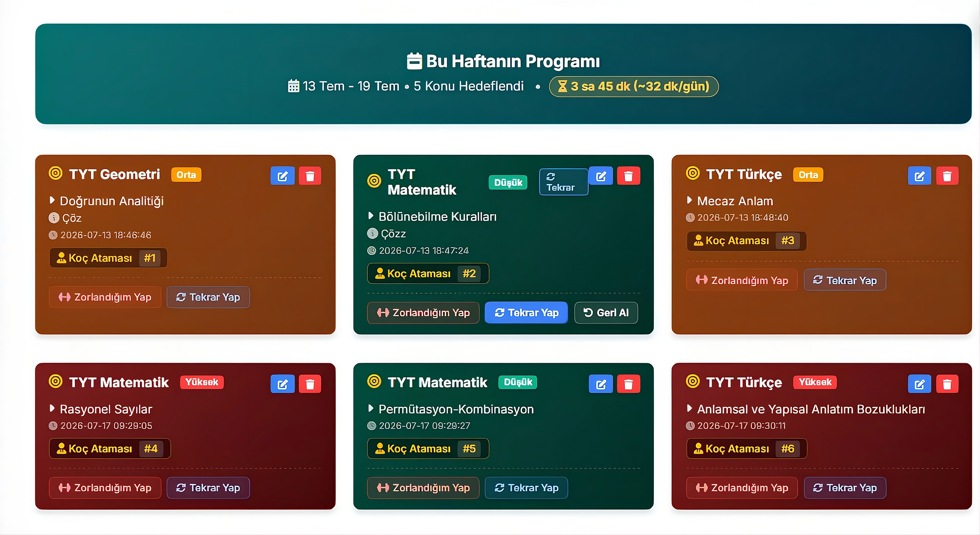Click the Geri Al button
Viewport: 980px width, 535px height.
point(606,313)
